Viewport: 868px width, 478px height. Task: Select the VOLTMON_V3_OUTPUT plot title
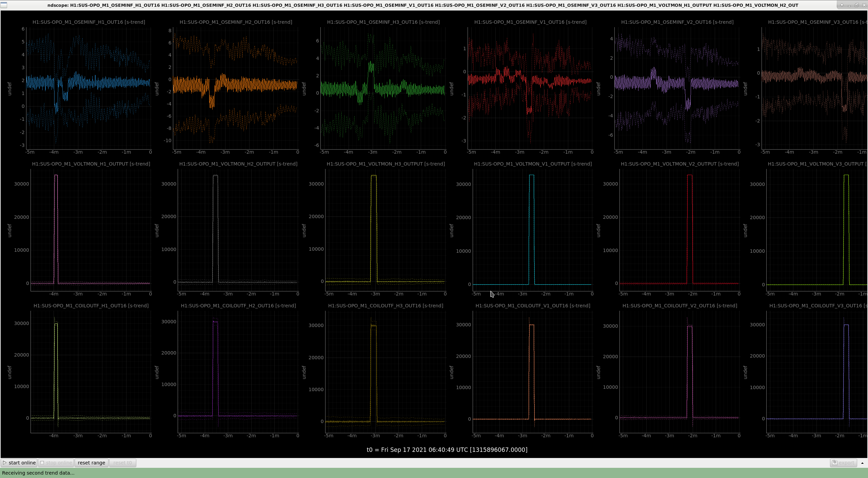(817, 164)
